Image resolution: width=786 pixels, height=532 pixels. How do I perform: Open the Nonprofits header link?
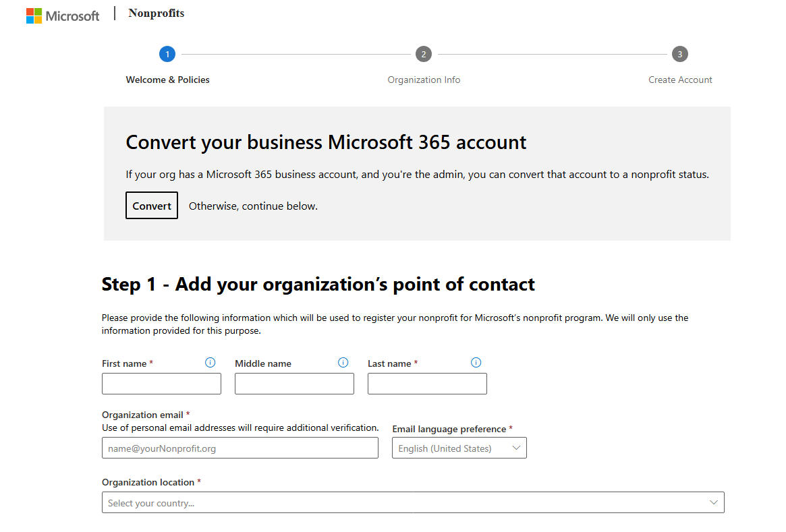point(156,13)
